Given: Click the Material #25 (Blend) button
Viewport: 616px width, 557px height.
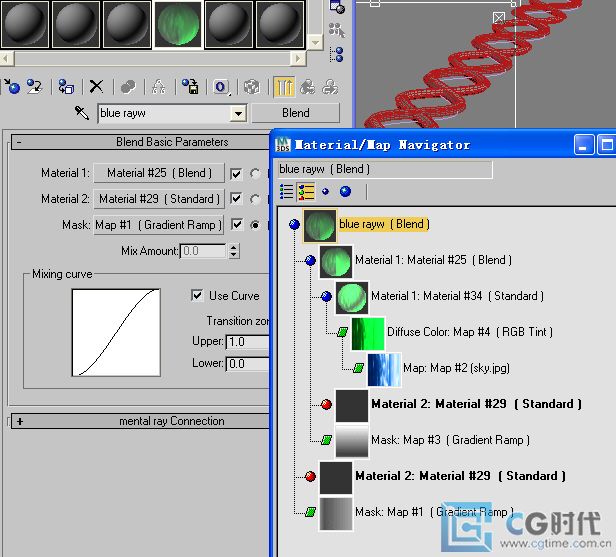Looking at the screenshot, I should tap(159, 173).
